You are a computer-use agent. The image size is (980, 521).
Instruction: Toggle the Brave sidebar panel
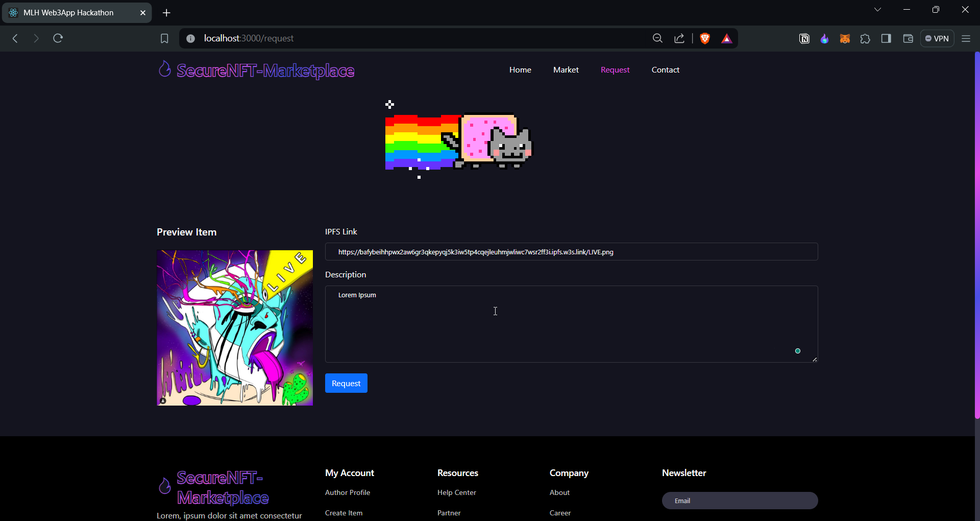tap(887, 38)
